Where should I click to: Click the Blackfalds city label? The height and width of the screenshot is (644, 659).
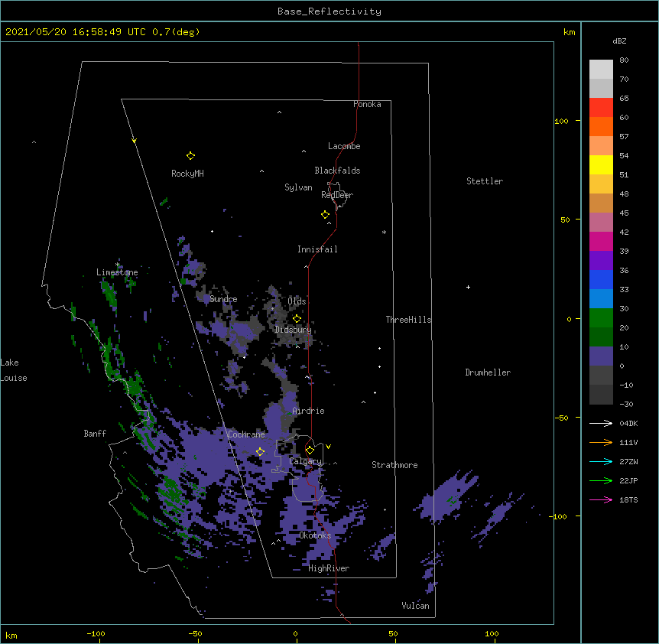(337, 171)
